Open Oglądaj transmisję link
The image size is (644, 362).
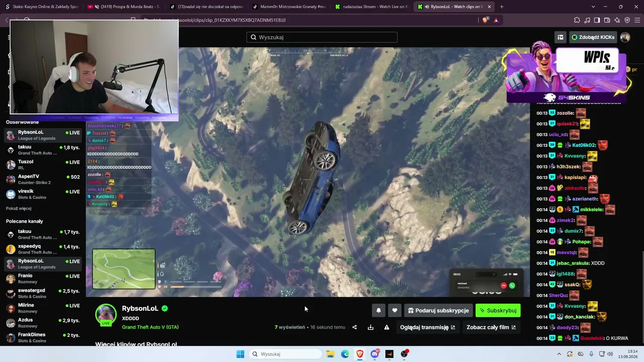[x=428, y=327]
